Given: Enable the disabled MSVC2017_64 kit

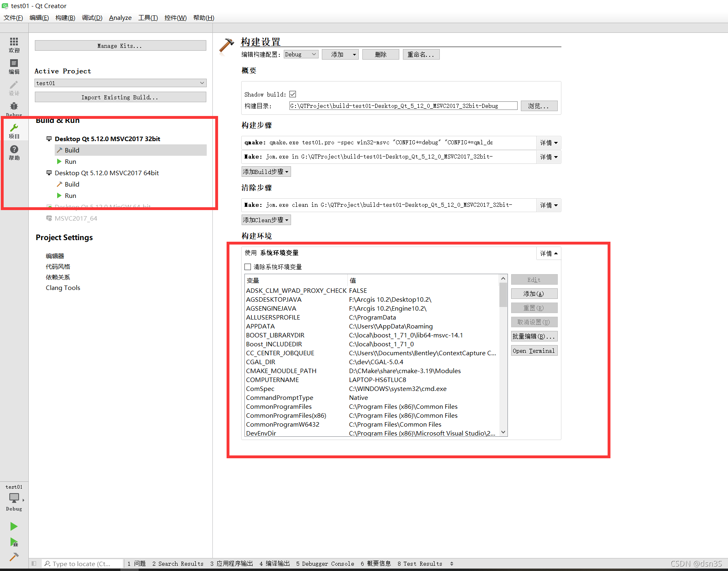Looking at the screenshot, I should tap(76, 218).
